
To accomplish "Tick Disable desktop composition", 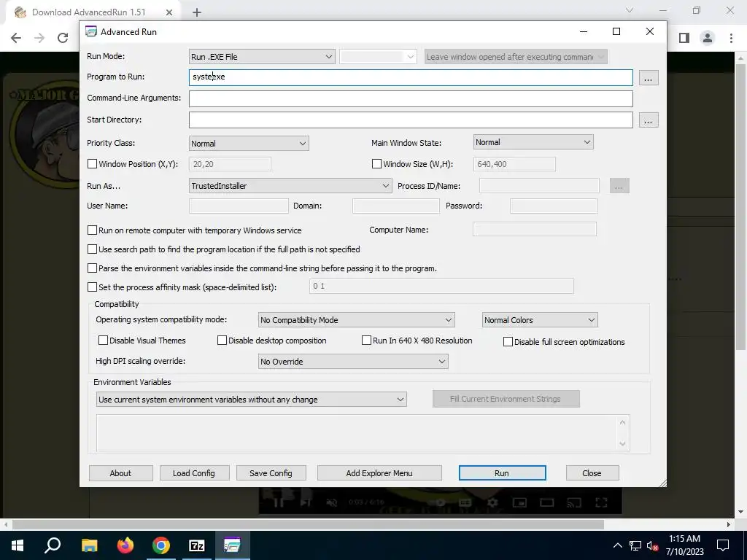I will click(x=222, y=340).
